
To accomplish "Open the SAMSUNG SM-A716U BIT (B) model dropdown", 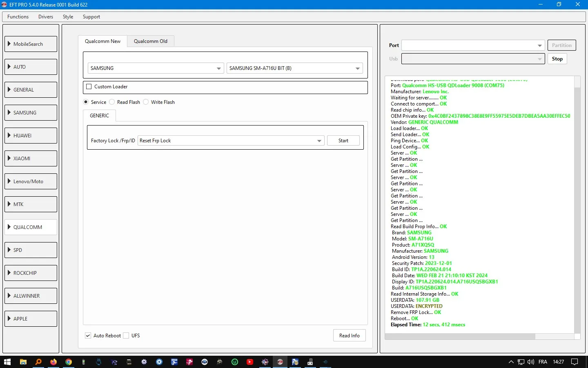I will click(x=294, y=68).
